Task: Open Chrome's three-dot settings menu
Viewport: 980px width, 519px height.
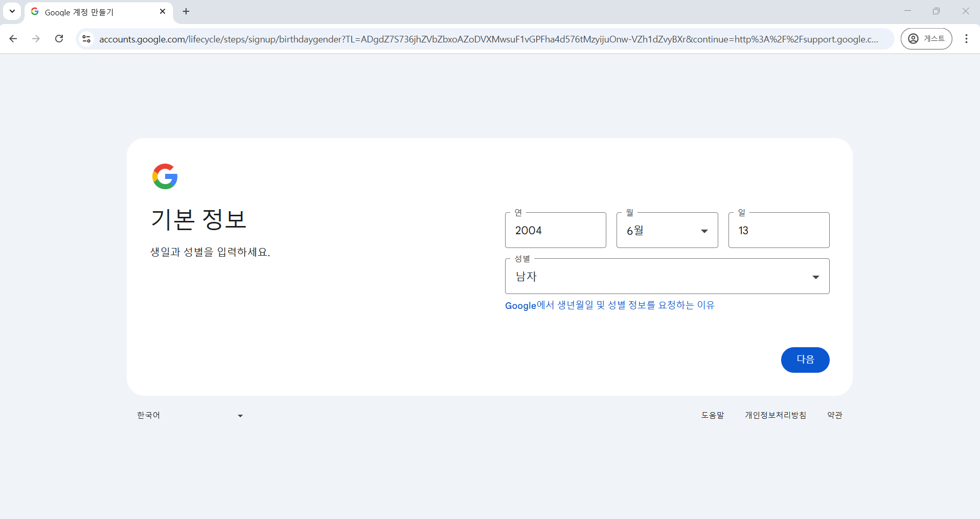Action: [966, 38]
